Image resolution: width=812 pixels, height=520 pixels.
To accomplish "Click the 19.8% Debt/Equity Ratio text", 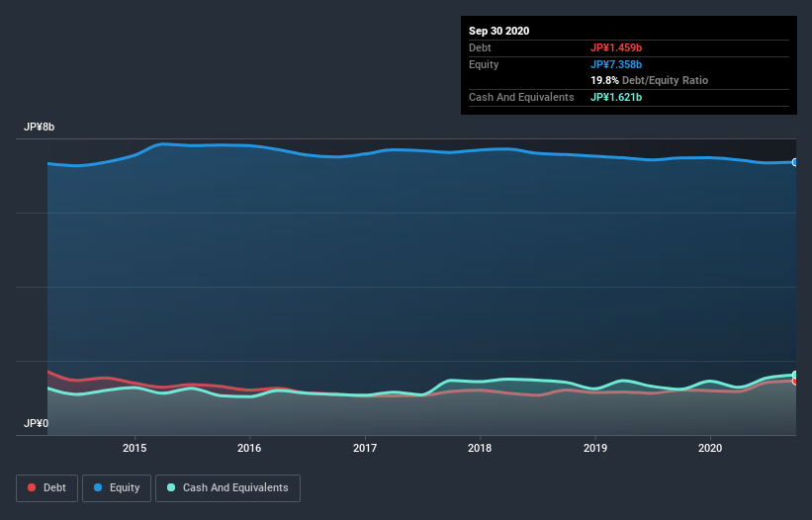I will 650,81.
